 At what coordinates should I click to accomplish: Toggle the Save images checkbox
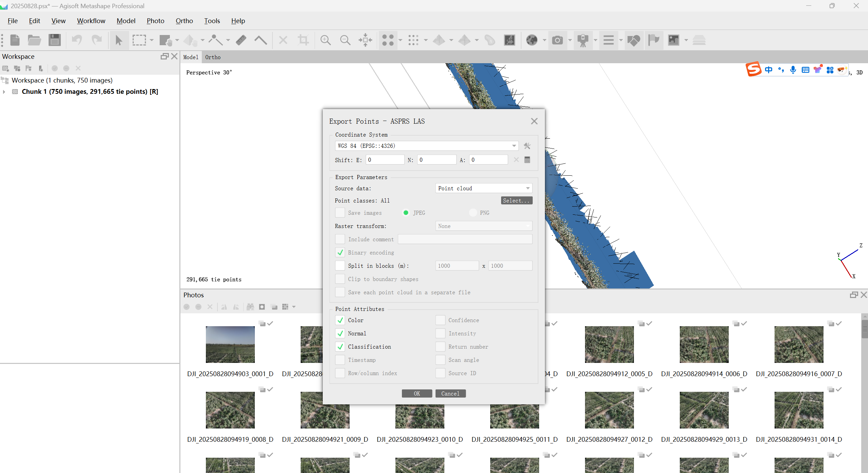(x=340, y=213)
